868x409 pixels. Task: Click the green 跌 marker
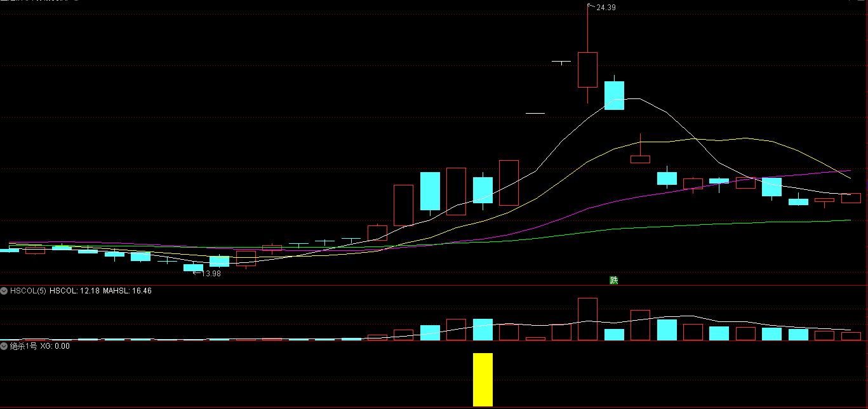coord(613,280)
